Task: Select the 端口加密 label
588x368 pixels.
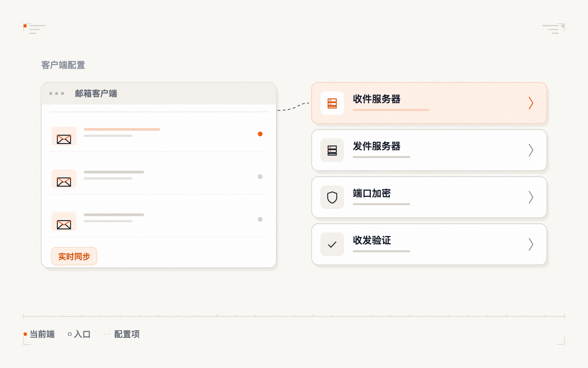Action: pyautogui.click(x=372, y=193)
